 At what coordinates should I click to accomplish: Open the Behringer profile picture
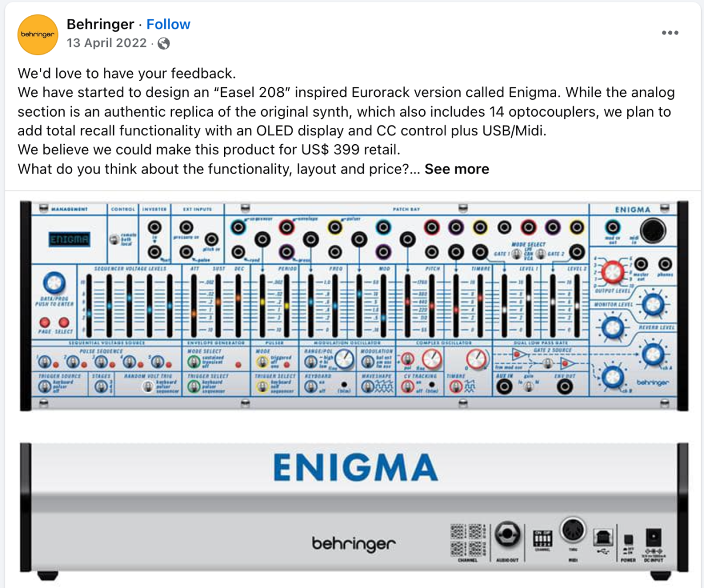pyautogui.click(x=38, y=34)
